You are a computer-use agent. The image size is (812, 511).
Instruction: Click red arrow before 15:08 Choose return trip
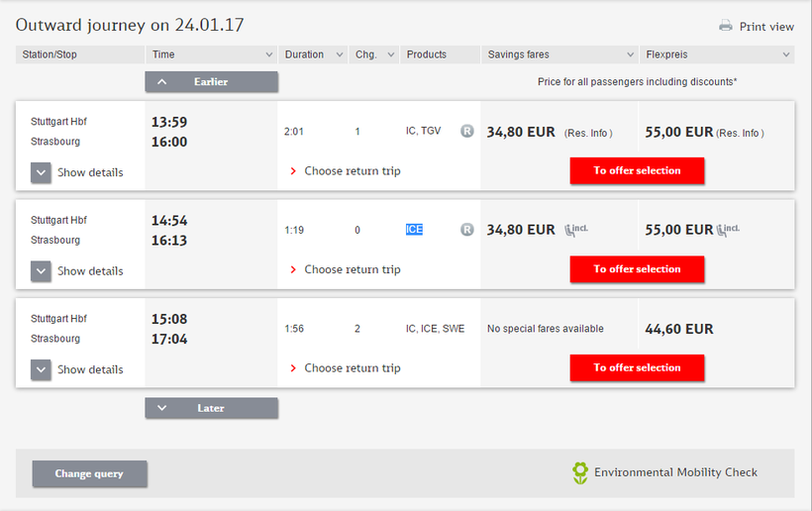coord(293,368)
